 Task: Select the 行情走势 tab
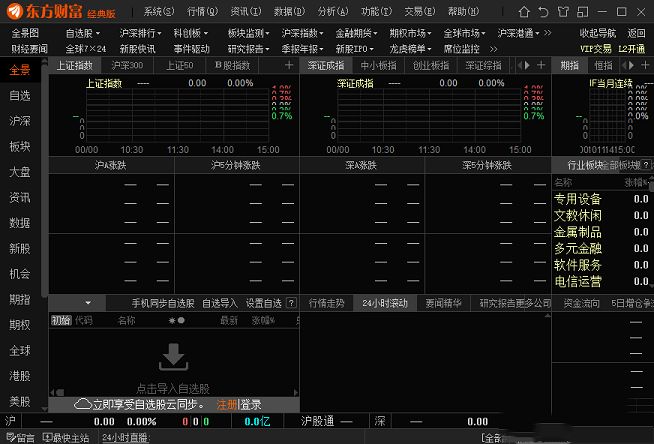point(327,303)
